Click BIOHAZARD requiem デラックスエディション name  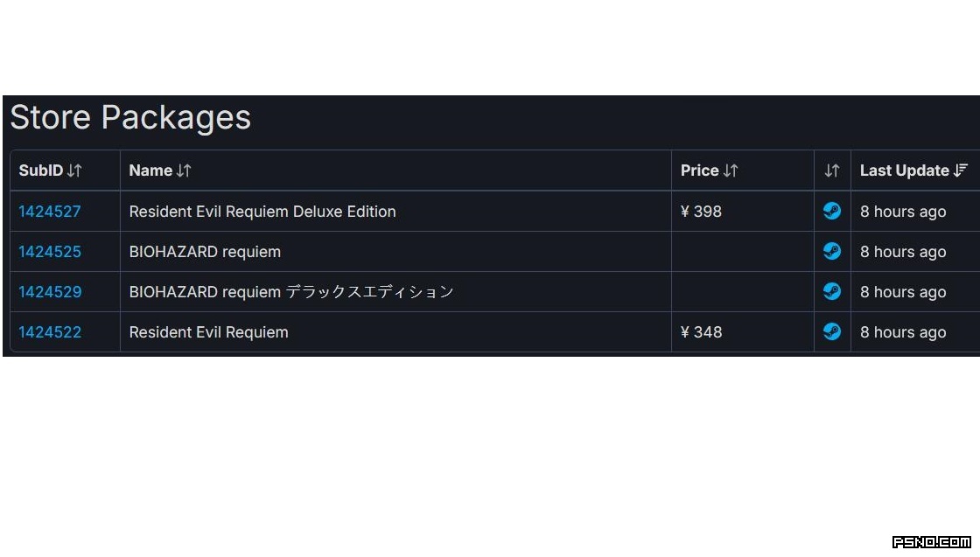(291, 292)
